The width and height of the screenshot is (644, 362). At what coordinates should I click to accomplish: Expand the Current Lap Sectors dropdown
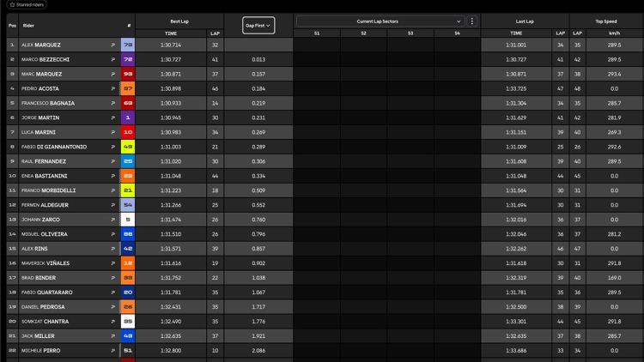380,21
